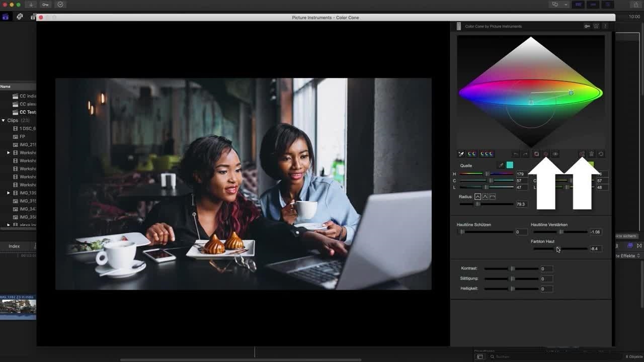Screen dimensions: 644x362
Task: Click the three-color cone mode icon
Action: (487, 154)
